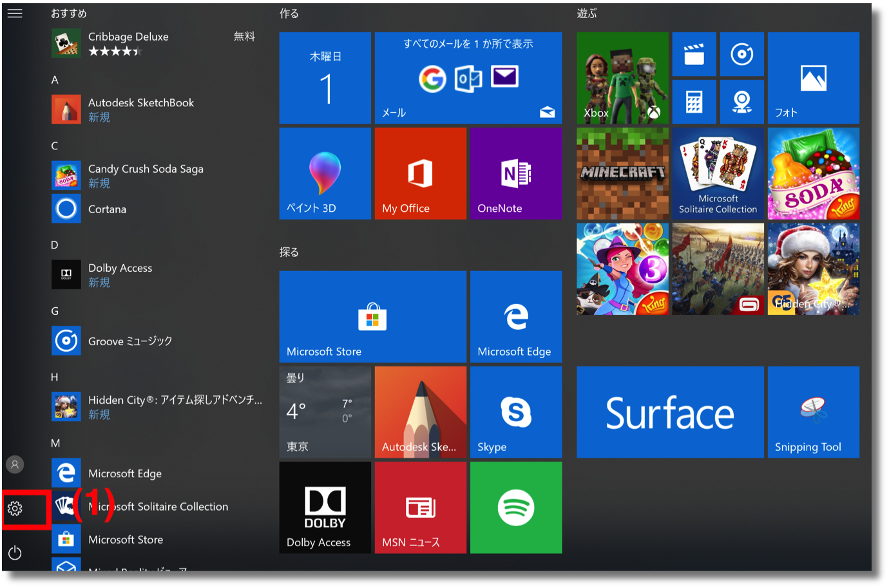Click the 作る group header
Image resolution: width=889 pixels, height=588 pixels.
point(289,13)
